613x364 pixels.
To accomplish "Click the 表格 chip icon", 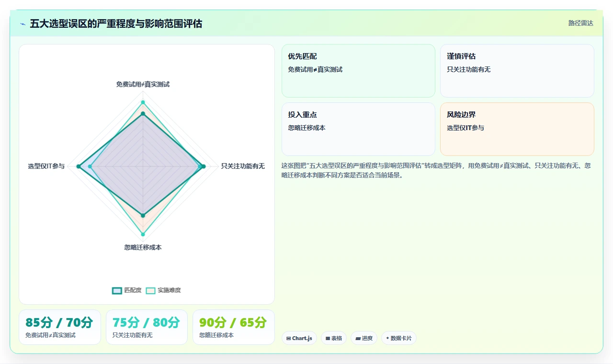I will 328,338.
